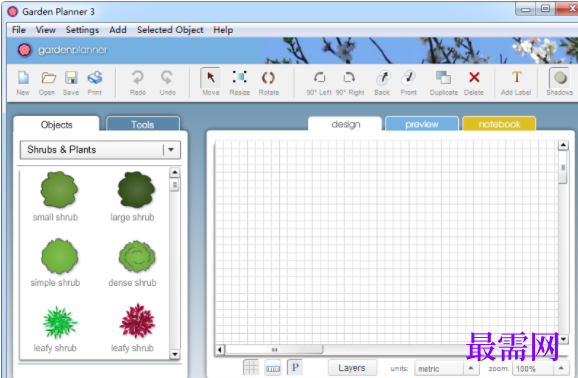The image size is (578, 378).
Task: Open the Layers button
Action: [352, 368]
